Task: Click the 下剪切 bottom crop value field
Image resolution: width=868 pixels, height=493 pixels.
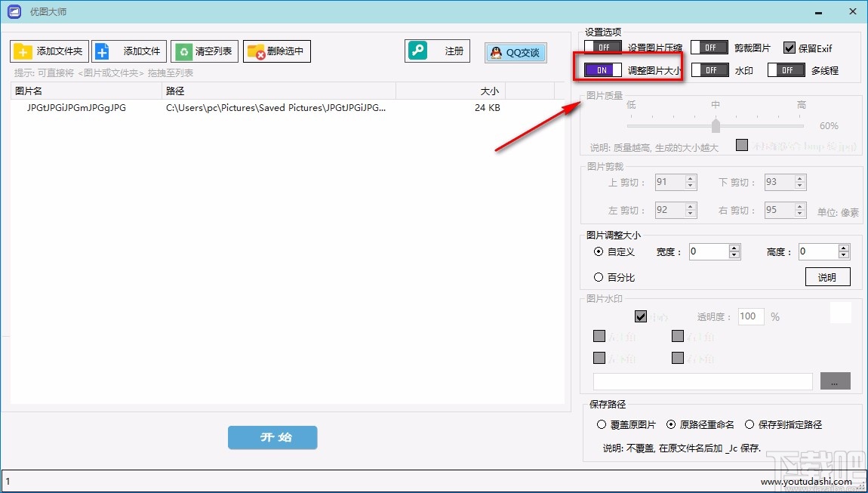Action: tap(780, 182)
